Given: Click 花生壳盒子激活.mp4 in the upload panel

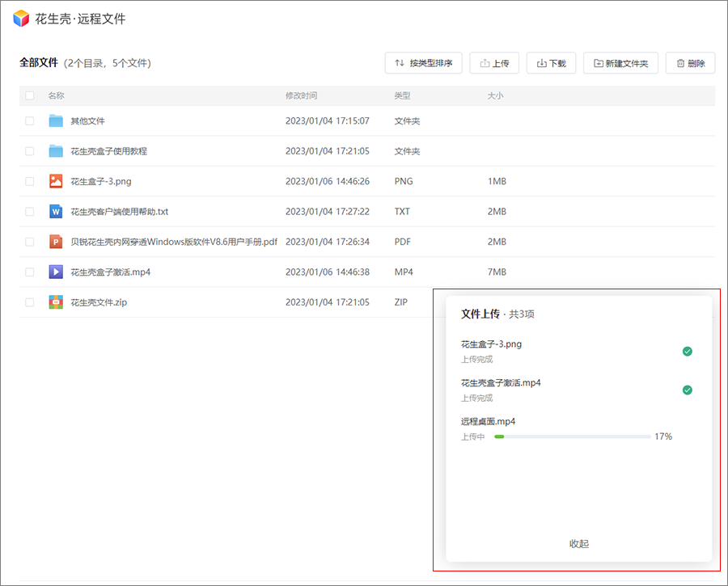Looking at the screenshot, I should (501, 383).
